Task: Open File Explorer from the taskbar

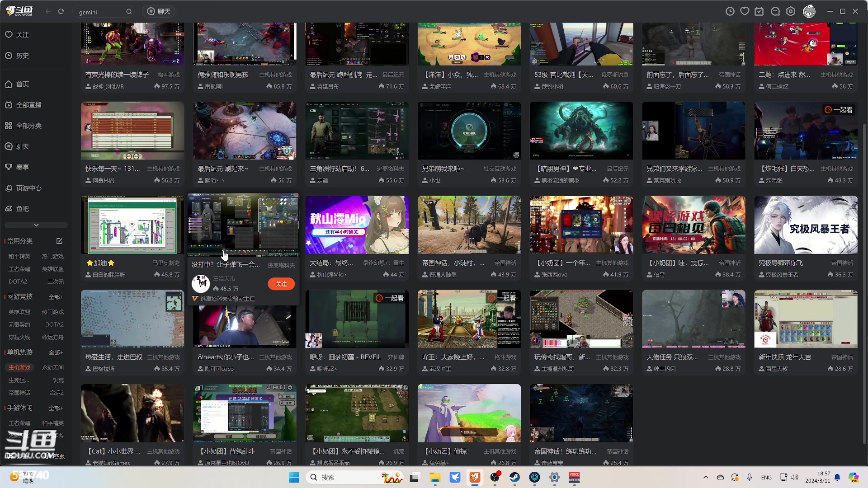Action: click(435, 478)
